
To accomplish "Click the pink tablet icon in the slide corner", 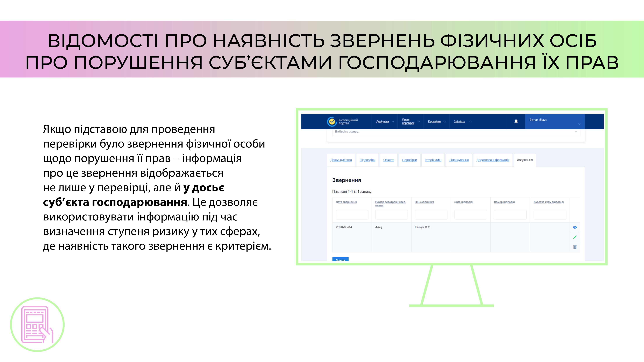I will [x=37, y=325].
